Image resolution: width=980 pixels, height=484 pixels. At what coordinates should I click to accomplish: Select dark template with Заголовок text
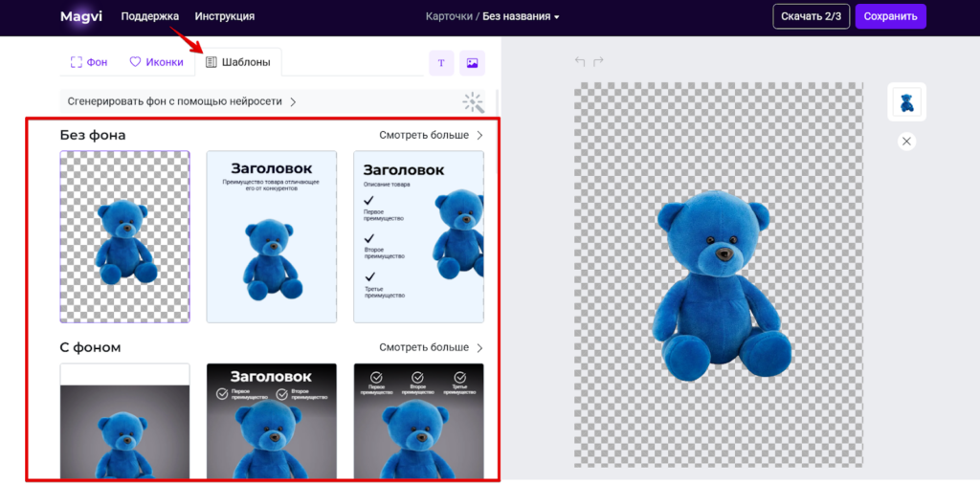tap(271, 421)
